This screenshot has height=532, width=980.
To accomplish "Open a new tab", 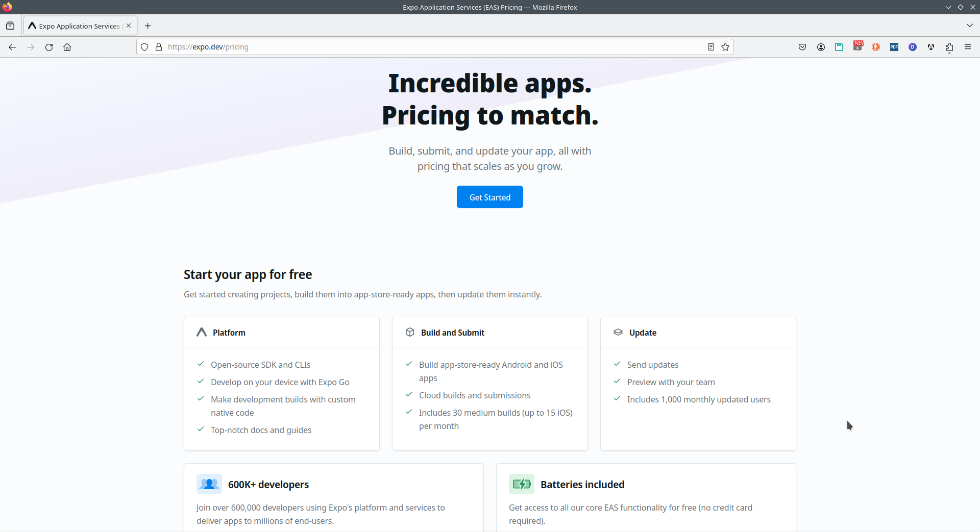I will coord(148,26).
